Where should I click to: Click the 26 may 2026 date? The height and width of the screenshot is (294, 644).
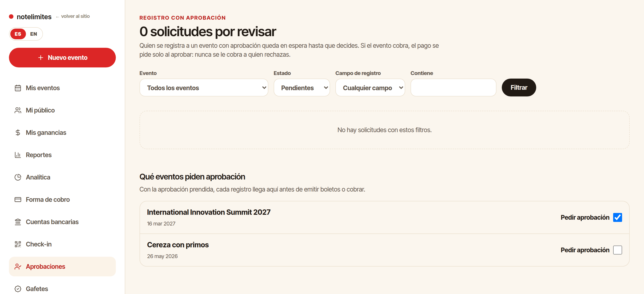tap(162, 256)
